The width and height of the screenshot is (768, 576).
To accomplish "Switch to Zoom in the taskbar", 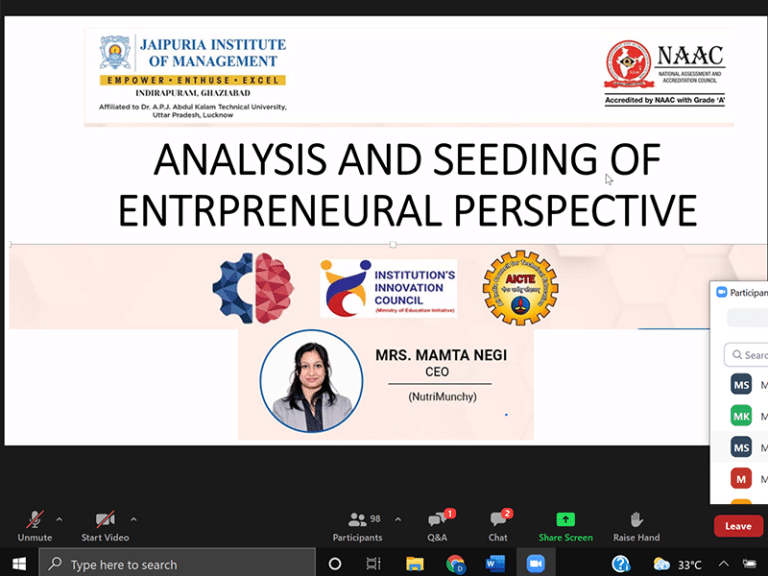I will click(x=535, y=564).
